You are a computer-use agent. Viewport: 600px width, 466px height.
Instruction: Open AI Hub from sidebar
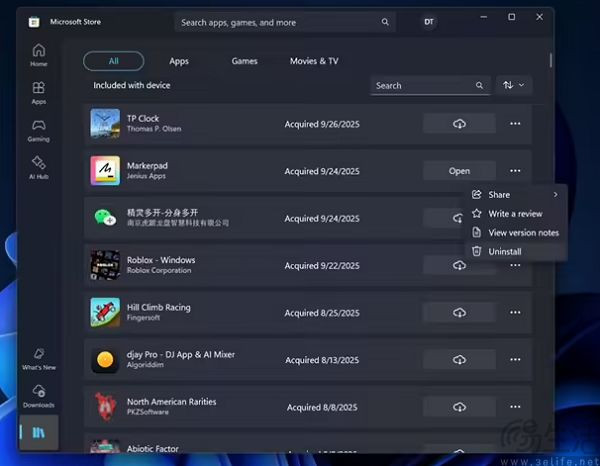coord(38,166)
